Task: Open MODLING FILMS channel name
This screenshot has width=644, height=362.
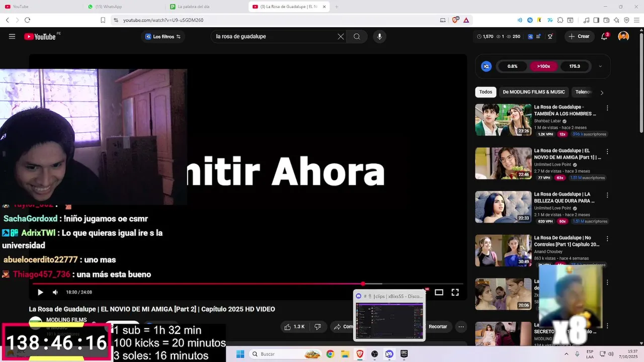Action: pos(66,320)
